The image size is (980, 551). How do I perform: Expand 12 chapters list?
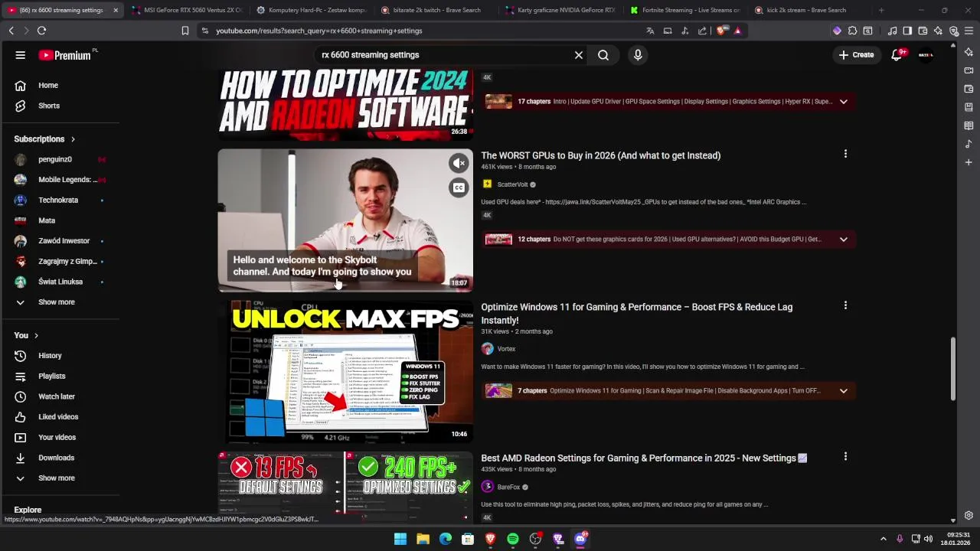[843, 239]
